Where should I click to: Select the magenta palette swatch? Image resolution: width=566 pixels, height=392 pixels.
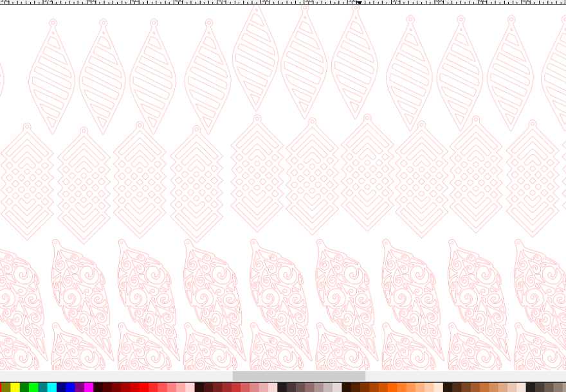point(89,388)
